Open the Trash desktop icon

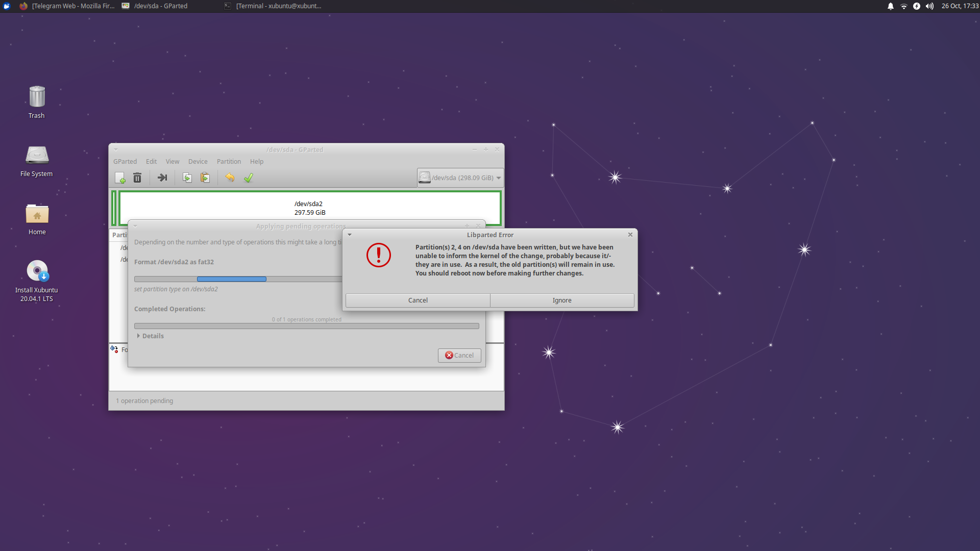[37, 102]
